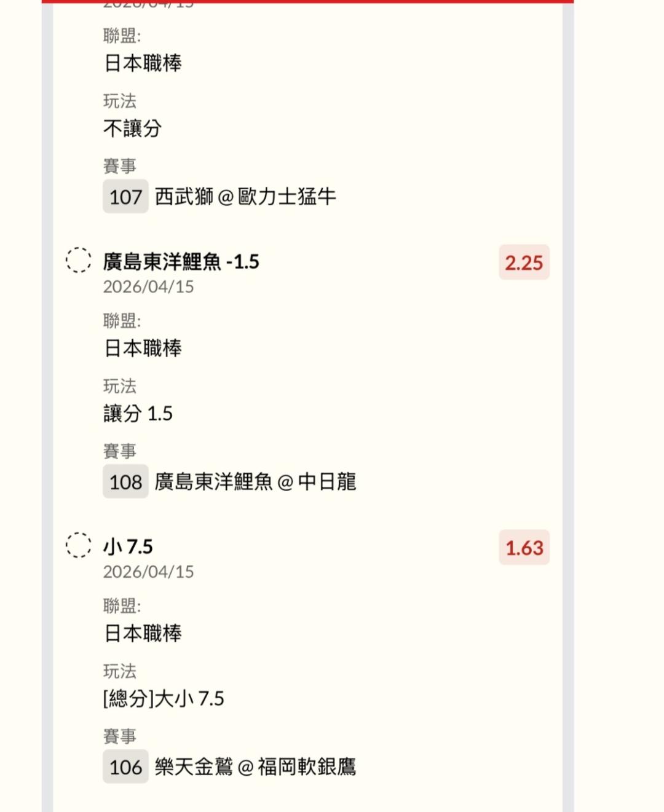Click the 廣島東洋鯉魚 -1.5 bet title
The image size is (664, 812).
181,262
